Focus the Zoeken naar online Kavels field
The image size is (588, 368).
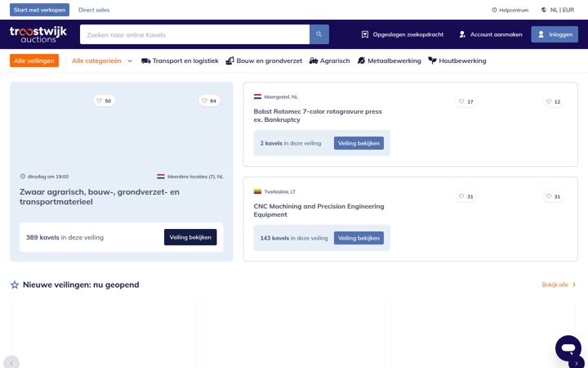pos(194,34)
